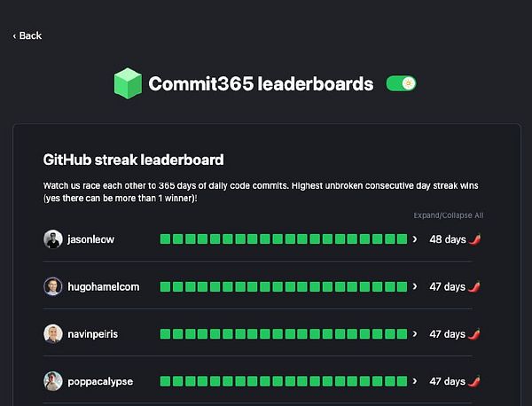Click the first green square in navinpeiris's streak

click(x=165, y=334)
